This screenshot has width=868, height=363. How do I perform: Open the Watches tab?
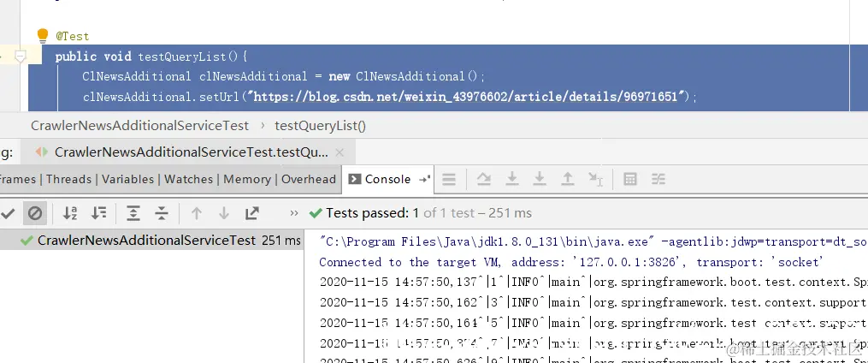tap(188, 179)
